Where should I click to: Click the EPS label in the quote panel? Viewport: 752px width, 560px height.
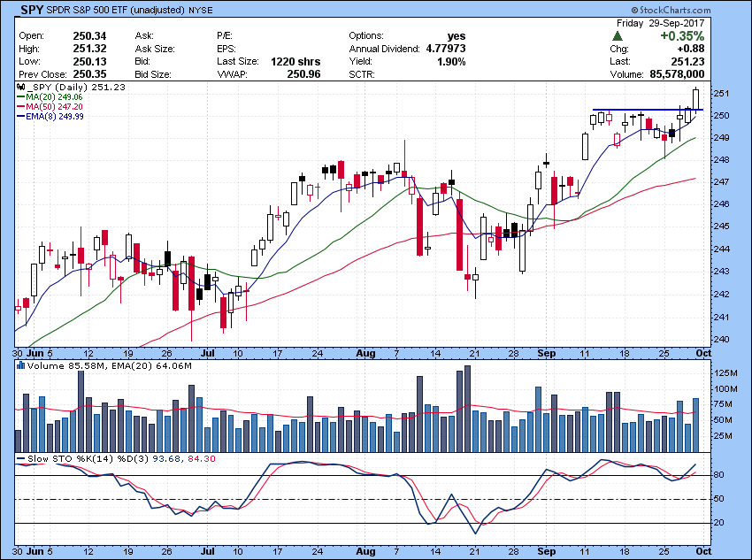226,49
